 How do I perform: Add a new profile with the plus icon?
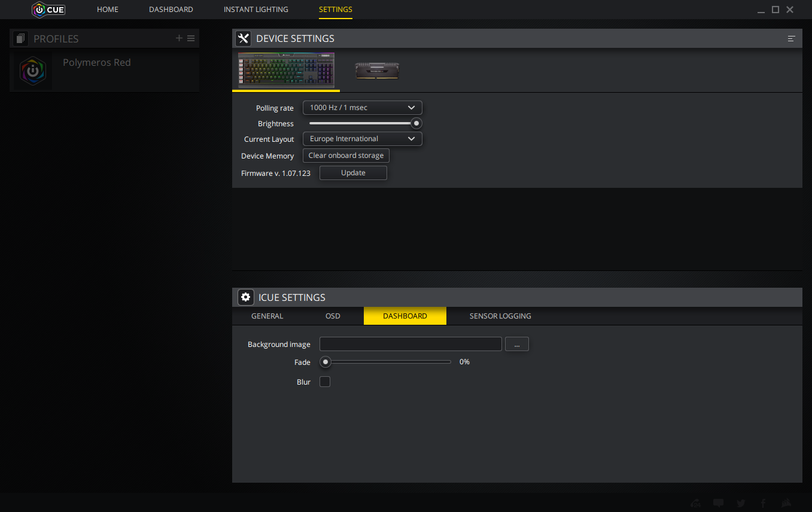coord(179,38)
